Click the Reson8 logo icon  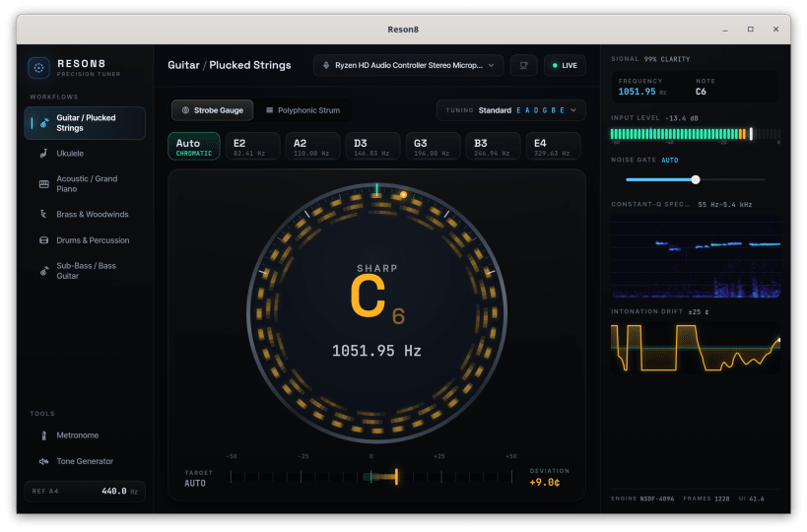38,68
